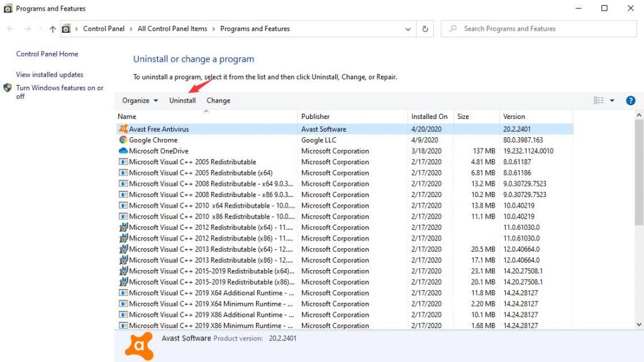Select Microsoft Visual C++ 2005 Redistributable row
644x362 pixels.
tap(345, 162)
